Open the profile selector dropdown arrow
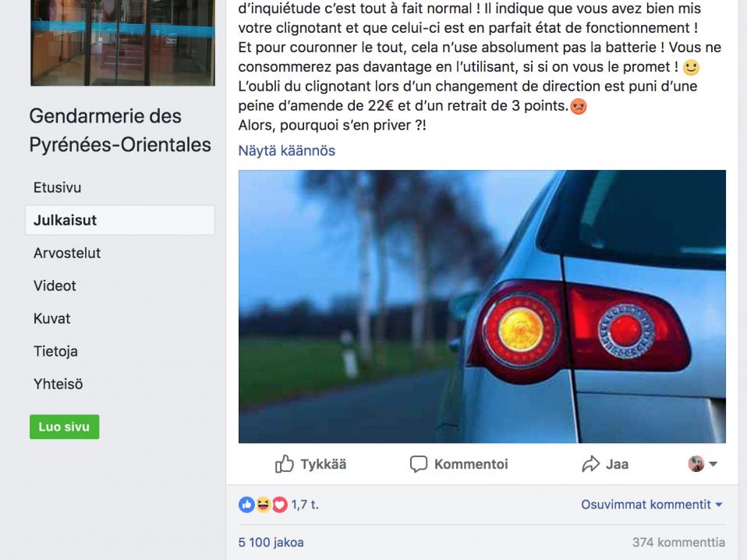747x560 pixels. (713, 464)
